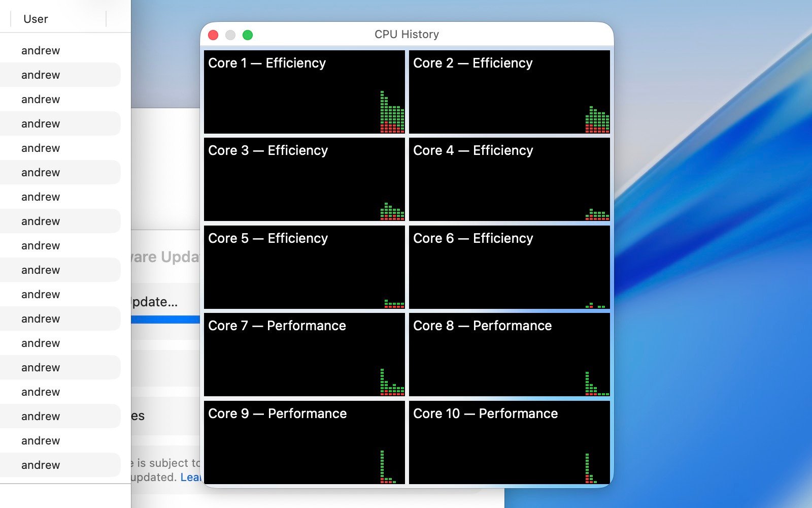Select the topmost andrew row in the list
Image resolution: width=812 pixels, height=508 pixels.
[x=41, y=51]
